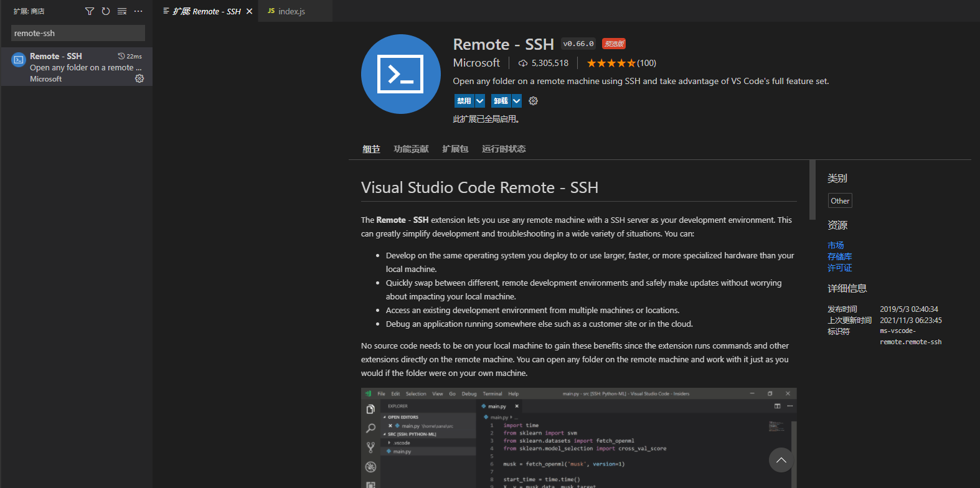Open the star rating reviews
The image size is (980, 488).
[621, 63]
